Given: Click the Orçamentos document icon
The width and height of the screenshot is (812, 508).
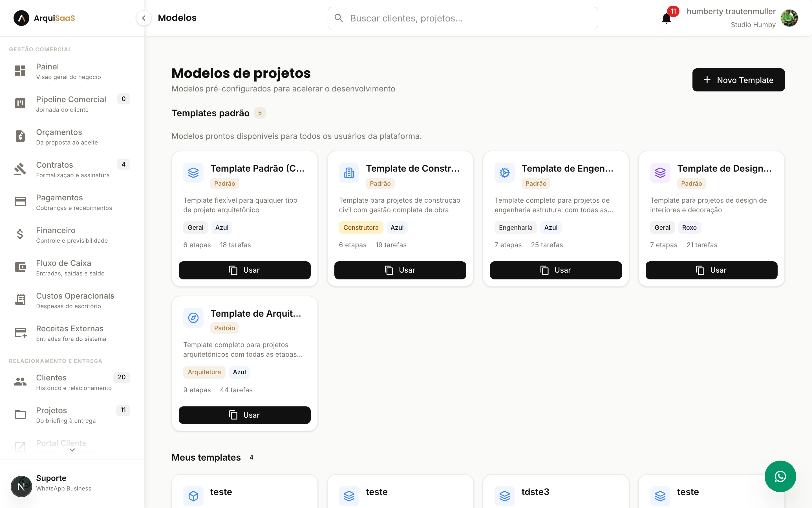Looking at the screenshot, I should (x=20, y=136).
